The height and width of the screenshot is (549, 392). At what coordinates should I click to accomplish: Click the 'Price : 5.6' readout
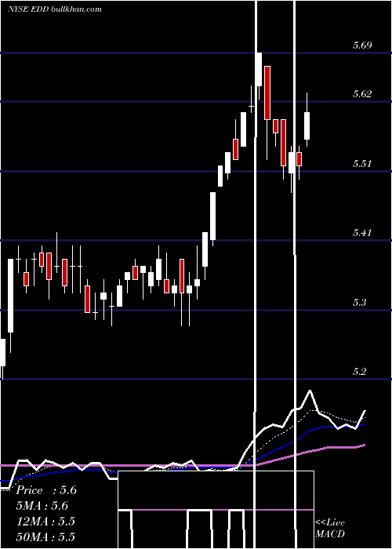click(46, 490)
